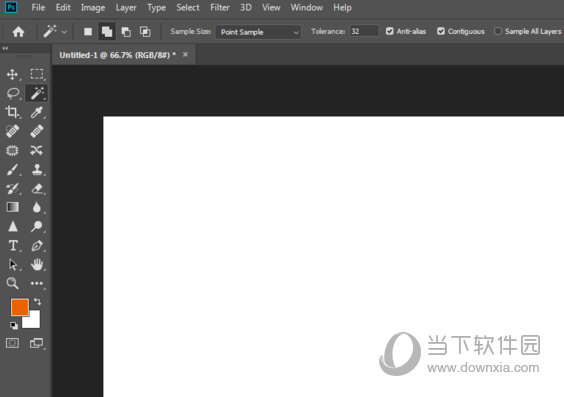Open the Layer menu
564x397 pixels.
tap(126, 8)
